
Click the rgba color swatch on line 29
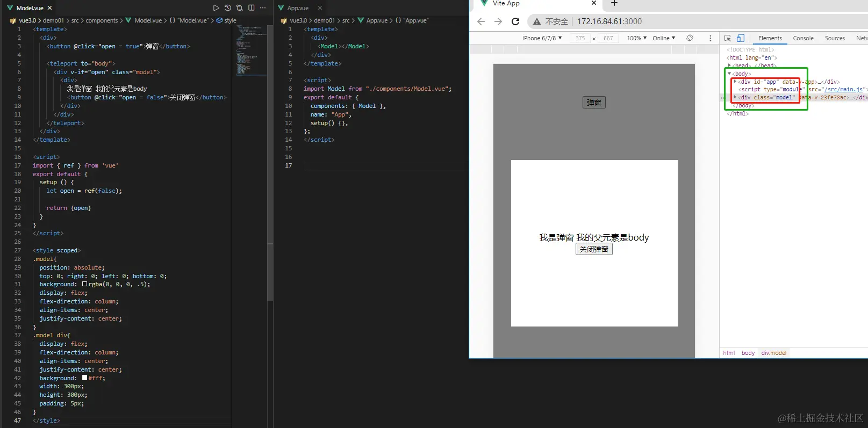(x=84, y=284)
